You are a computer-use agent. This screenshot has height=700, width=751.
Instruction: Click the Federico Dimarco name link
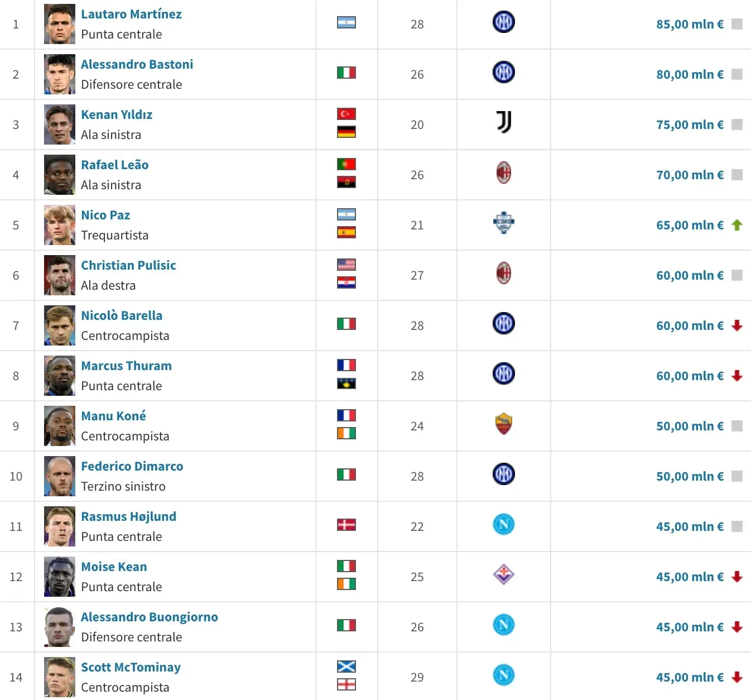click(x=132, y=466)
